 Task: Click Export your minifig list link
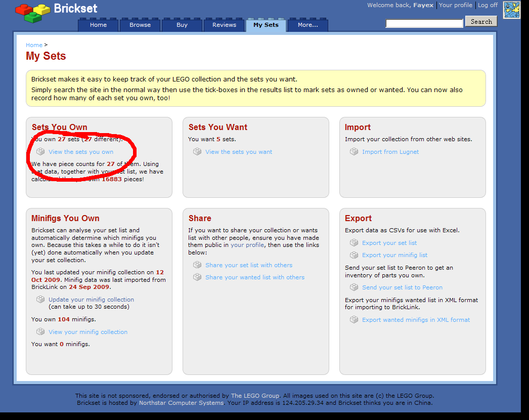tap(394, 255)
